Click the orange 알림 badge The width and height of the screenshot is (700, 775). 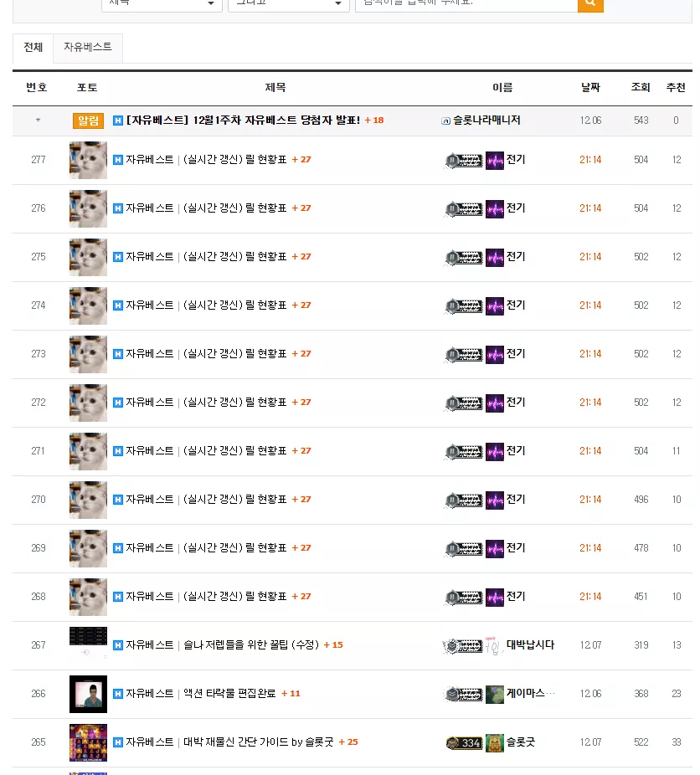coord(88,121)
